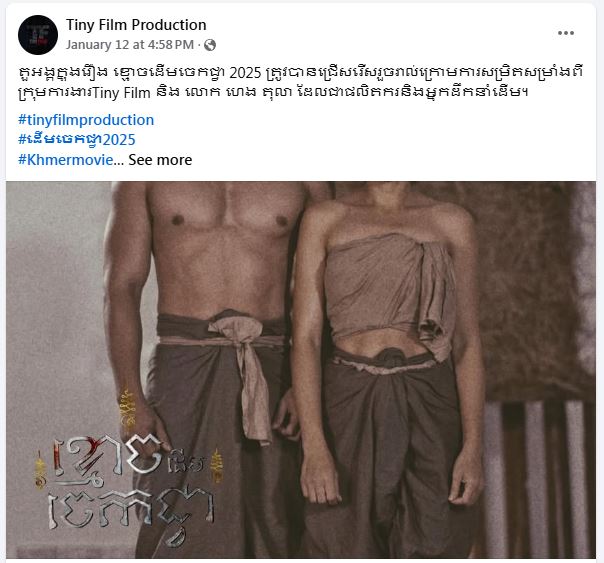
Task: Follow the #tinyfilmproduction hashtag
Action: pos(86,120)
